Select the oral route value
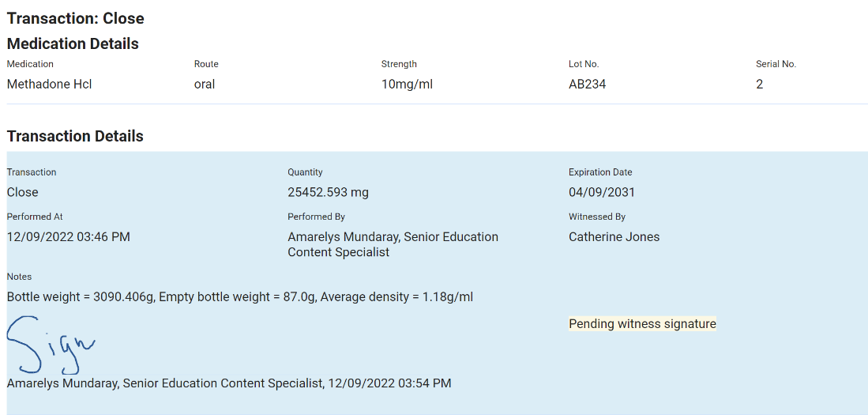Screen dimensions: 868x415 (x=205, y=84)
